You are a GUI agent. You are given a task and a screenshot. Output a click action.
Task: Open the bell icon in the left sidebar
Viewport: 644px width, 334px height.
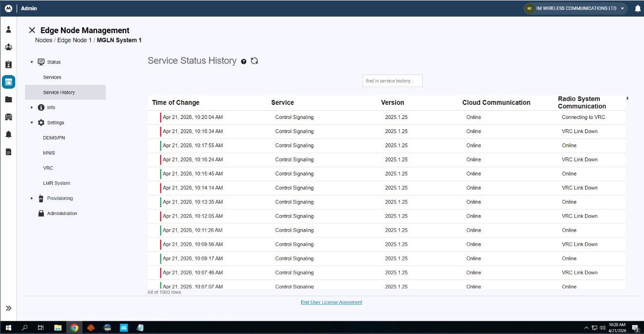tap(8, 135)
